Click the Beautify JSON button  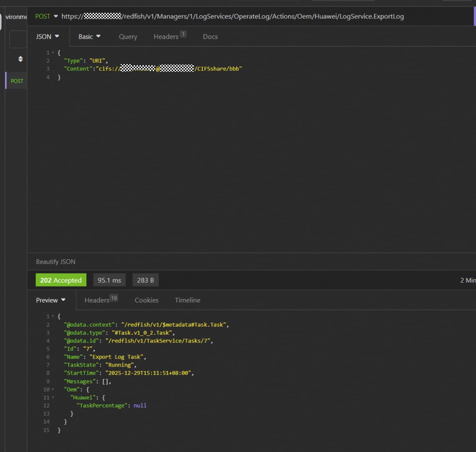point(56,262)
